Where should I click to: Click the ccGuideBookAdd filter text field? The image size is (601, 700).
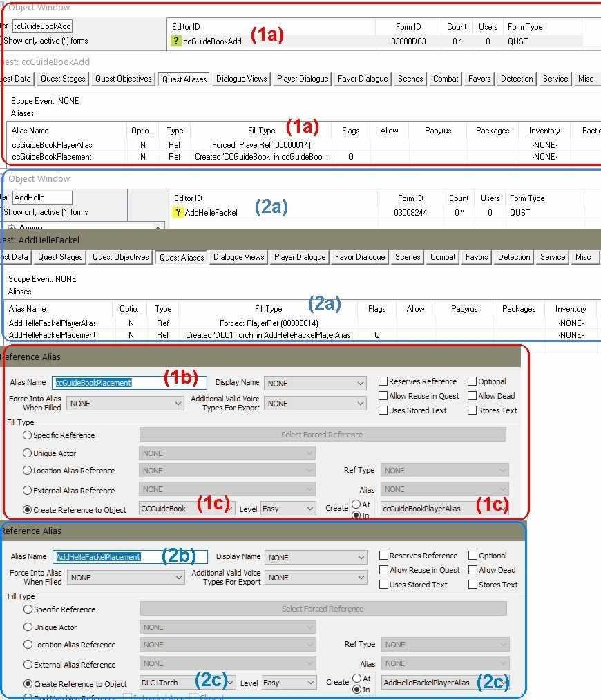tap(42, 26)
